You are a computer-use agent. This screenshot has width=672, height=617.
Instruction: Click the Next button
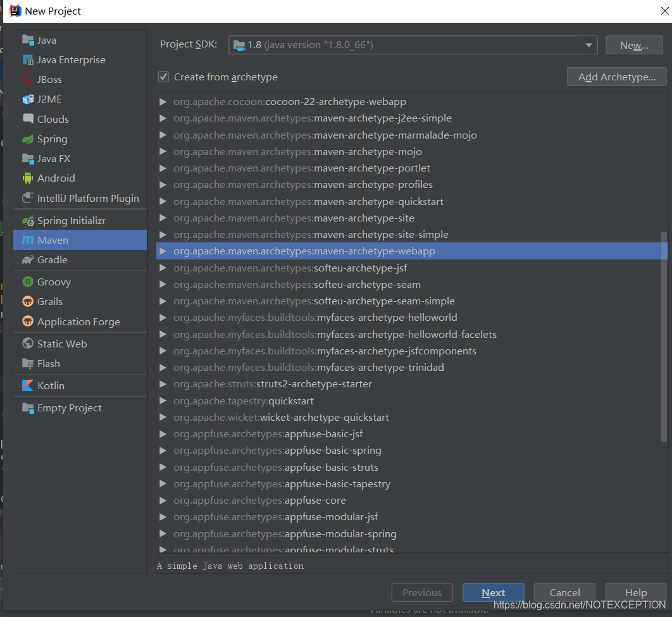click(x=494, y=592)
